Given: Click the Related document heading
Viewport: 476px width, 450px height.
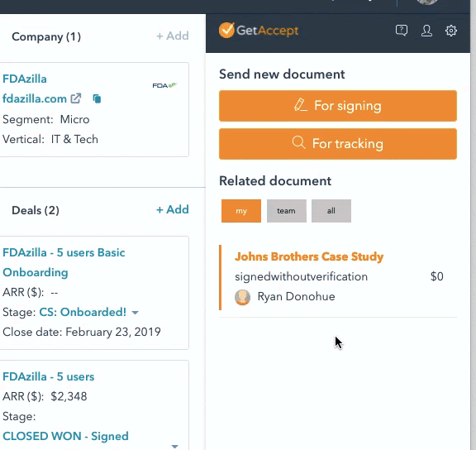Looking at the screenshot, I should tap(275, 181).
